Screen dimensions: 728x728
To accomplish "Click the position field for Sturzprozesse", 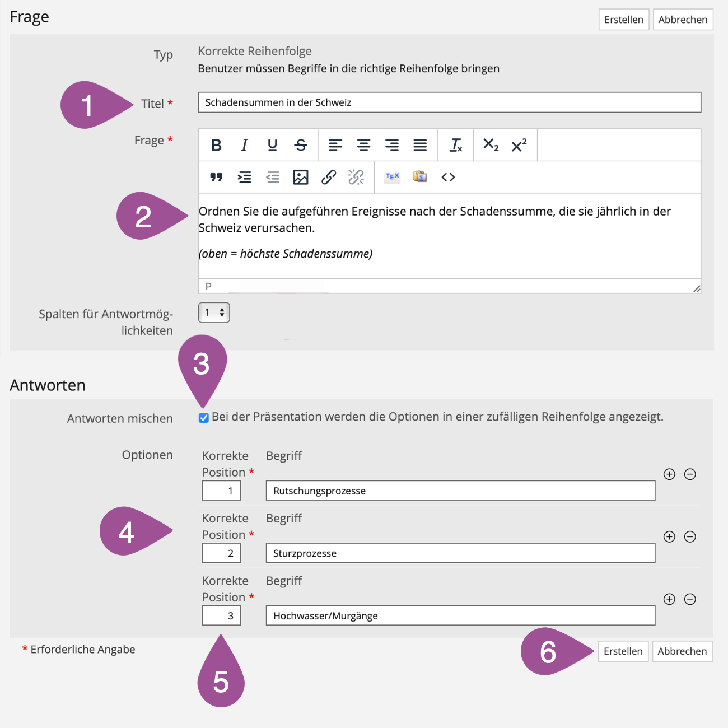I will 222,553.
